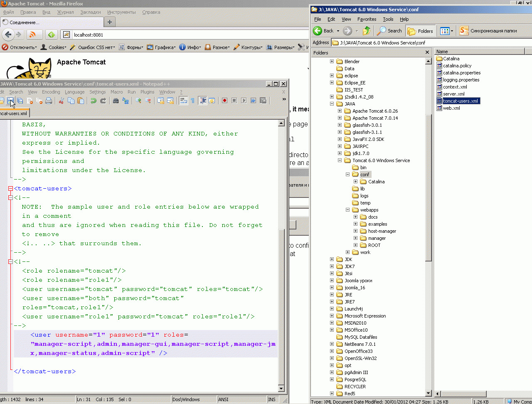The image size is (532, 404).
Task: Select server.xml in the file list
Action: coord(453,94)
